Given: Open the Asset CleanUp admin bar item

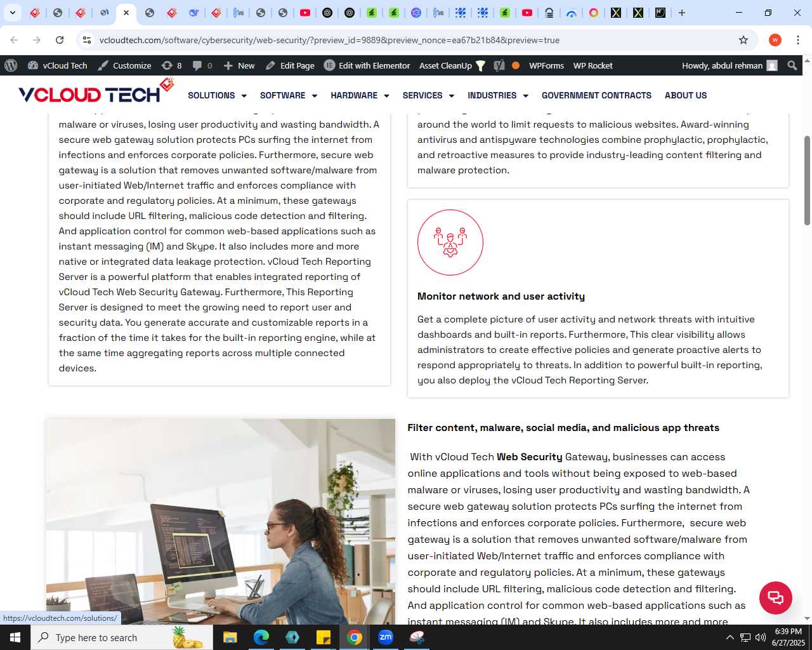Looking at the screenshot, I should coord(452,65).
